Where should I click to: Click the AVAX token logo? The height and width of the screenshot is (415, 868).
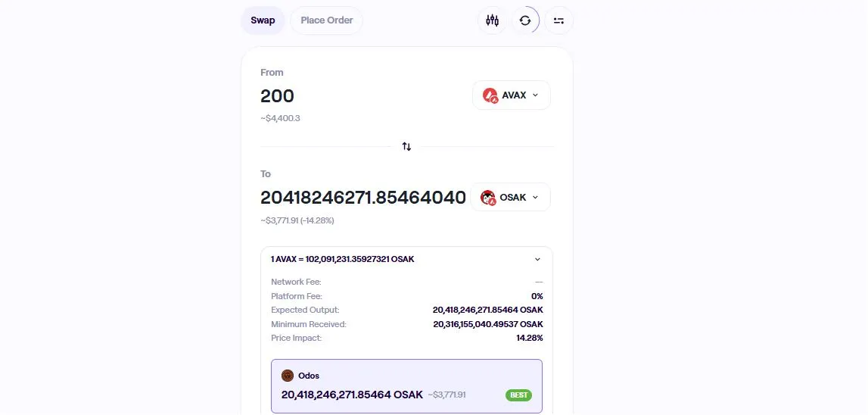(x=490, y=95)
